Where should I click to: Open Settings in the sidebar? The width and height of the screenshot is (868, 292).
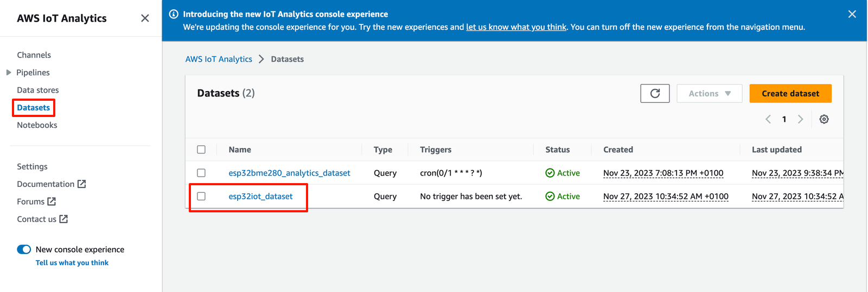32,166
